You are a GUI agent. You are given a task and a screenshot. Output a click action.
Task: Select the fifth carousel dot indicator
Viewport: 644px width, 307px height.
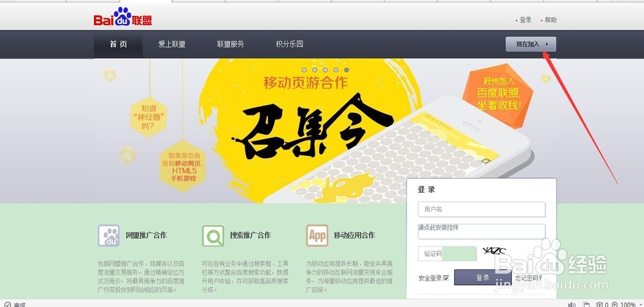346,70
